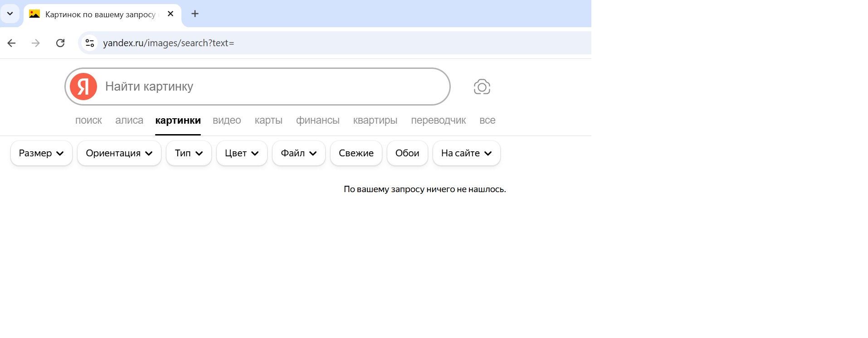Go to видео section
868x338 pixels.
pyautogui.click(x=227, y=121)
